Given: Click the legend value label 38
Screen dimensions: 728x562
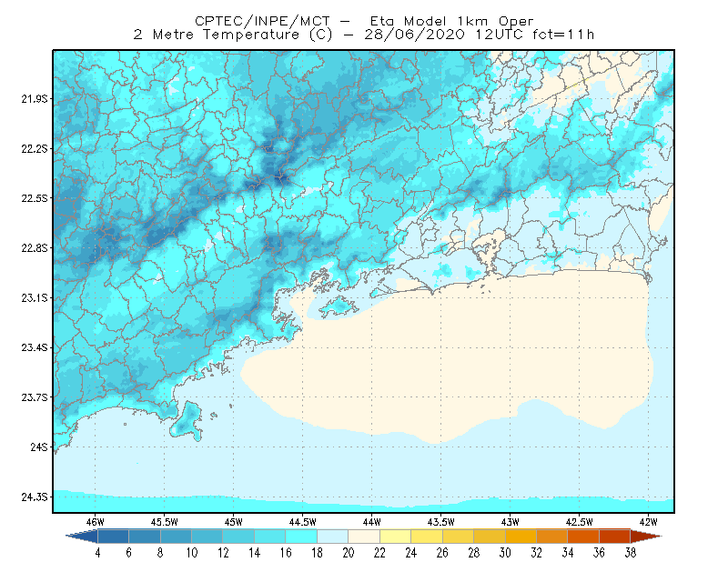Looking at the screenshot, I should coord(630,553).
